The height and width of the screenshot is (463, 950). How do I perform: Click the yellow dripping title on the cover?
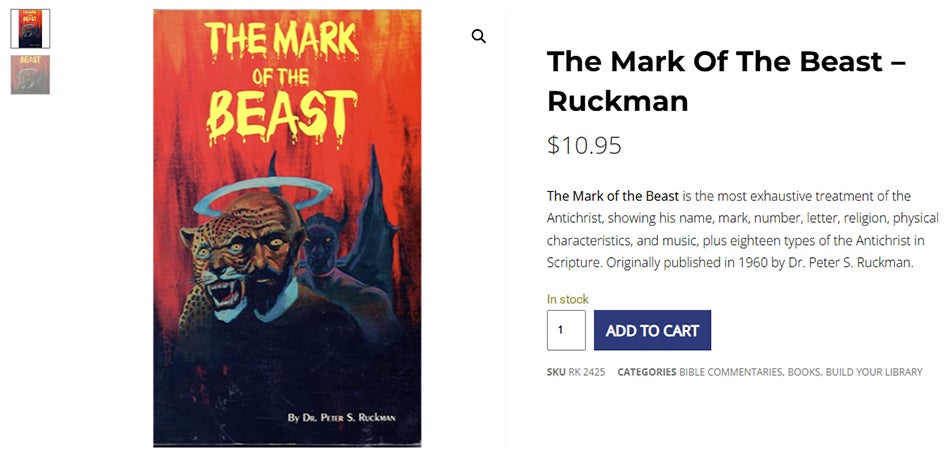tap(282, 79)
